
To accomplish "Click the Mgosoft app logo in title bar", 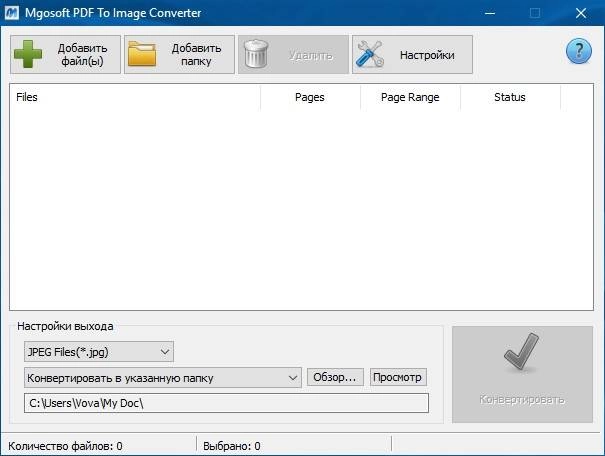I will (x=12, y=13).
